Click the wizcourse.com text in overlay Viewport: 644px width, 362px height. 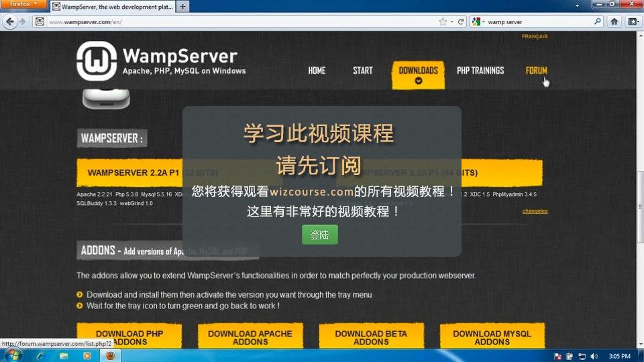[311, 192]
